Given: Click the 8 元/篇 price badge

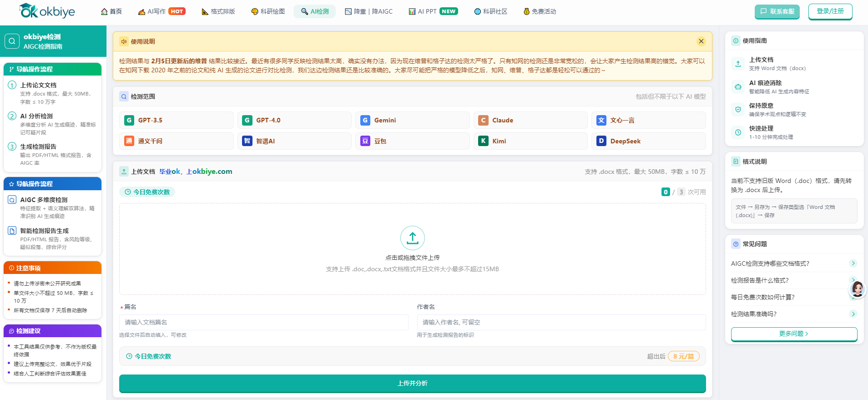Looking at the screenshot, I should click(x=684, y=356).
